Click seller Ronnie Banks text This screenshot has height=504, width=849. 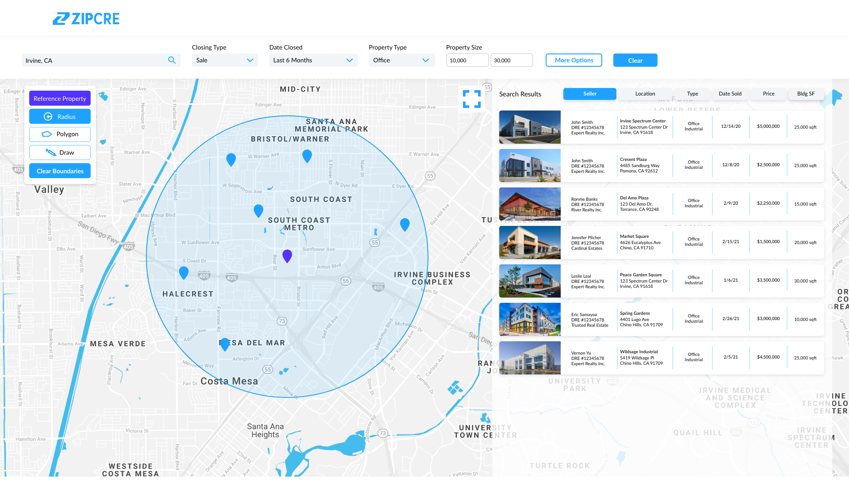click(584, 199)
